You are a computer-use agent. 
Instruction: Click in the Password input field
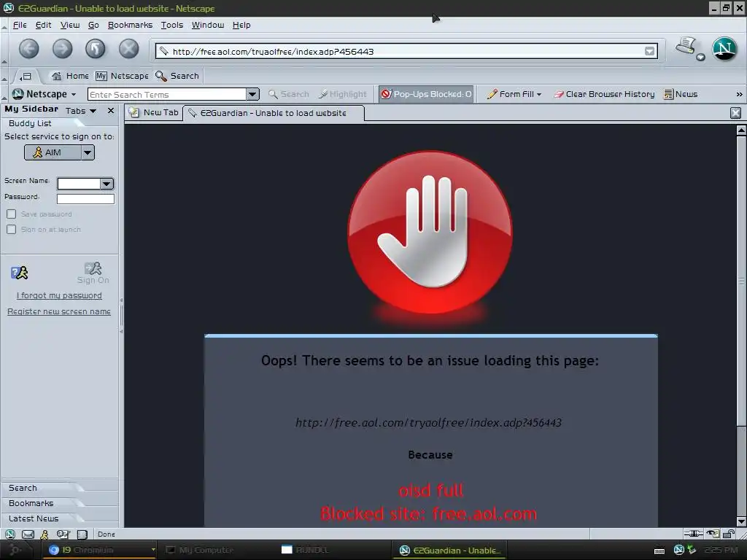coord(86,199)
